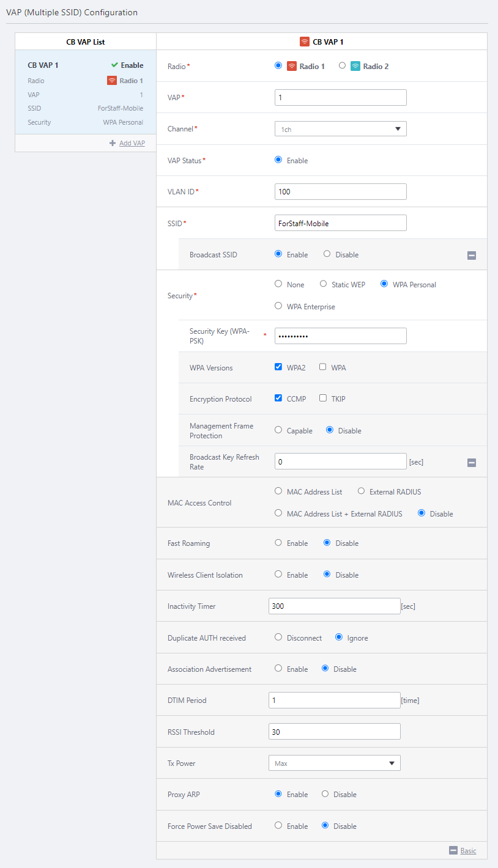Viewport: 498px width, 868px height.
Task: Enable Fast Roaming radio button
Action: 278,542
